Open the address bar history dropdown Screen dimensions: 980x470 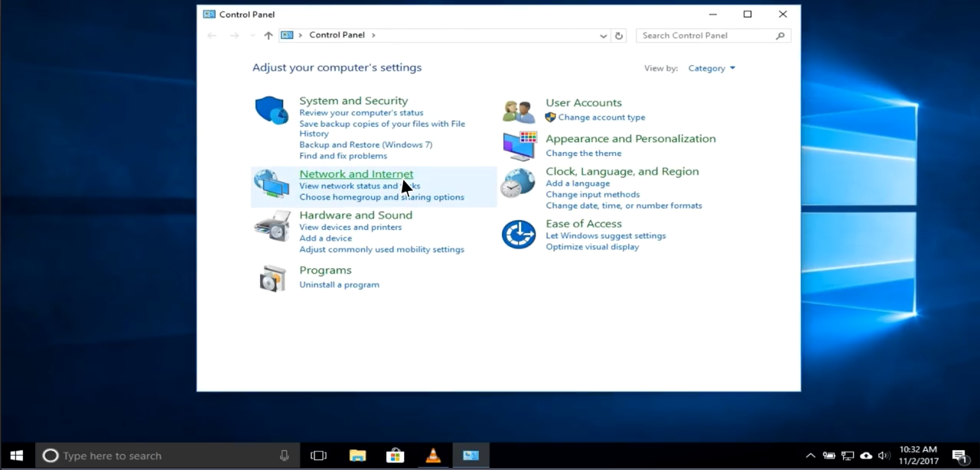603,36
